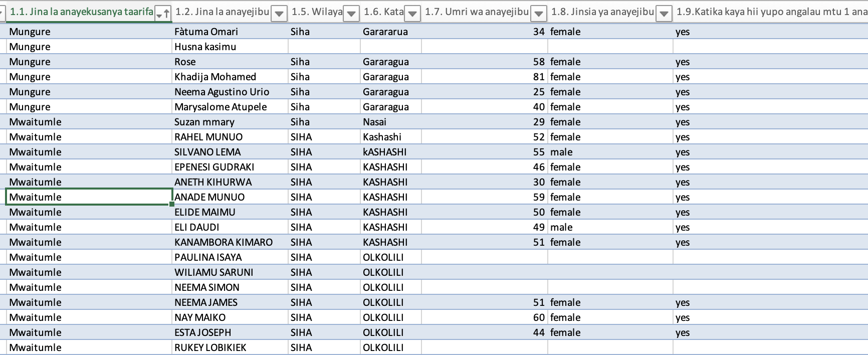Viewport: 868px width, 355px height.
Task: Open filter dropdown for 1.6 Kata
Action: coord(412,14)
